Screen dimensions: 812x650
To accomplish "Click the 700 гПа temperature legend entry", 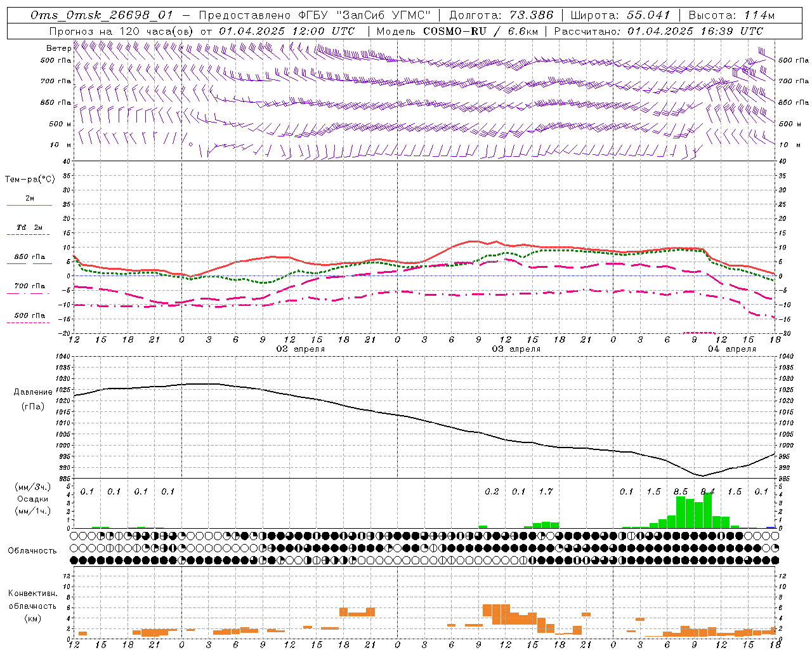I will [30, 286].
